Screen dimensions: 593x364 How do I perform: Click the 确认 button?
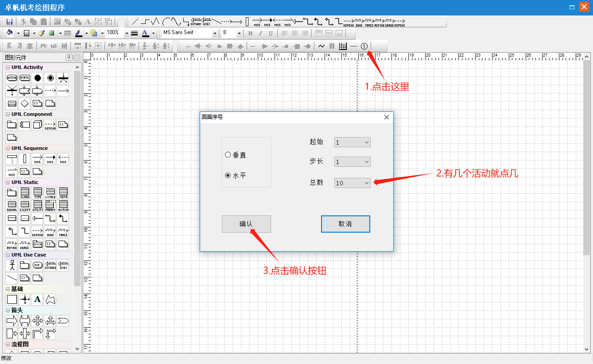click(x=246, y=224)
